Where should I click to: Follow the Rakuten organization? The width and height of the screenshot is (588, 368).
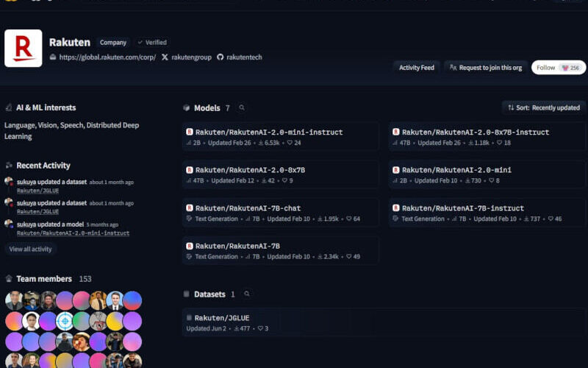click(x=559, y=68)
